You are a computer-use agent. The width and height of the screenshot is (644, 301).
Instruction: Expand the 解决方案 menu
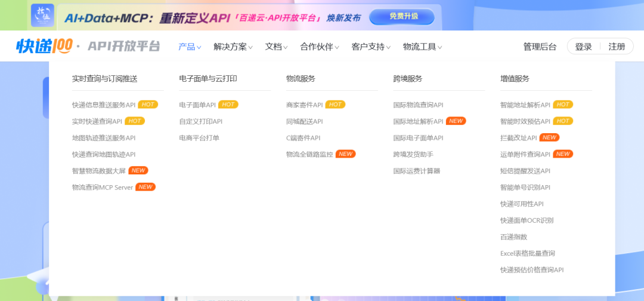pos(233,47)
